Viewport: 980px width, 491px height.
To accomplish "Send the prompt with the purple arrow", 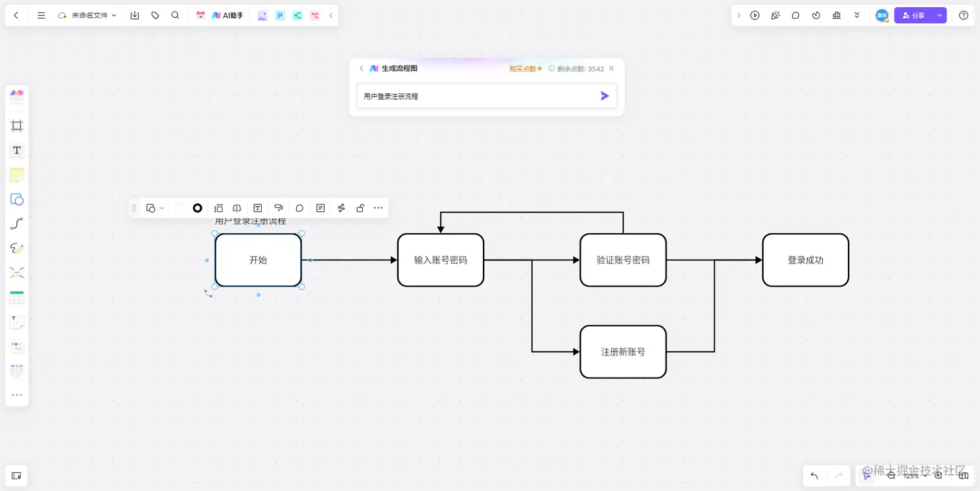I will pyautogui.click(x=605, y=96).
